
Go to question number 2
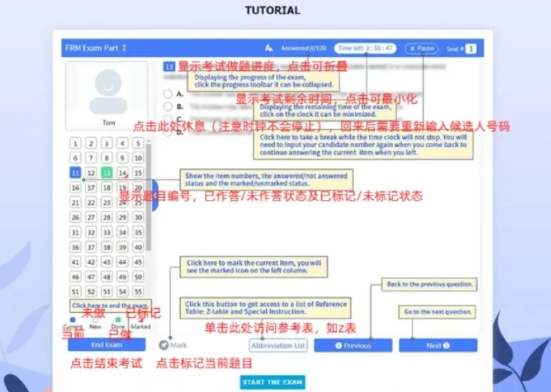pos(91,143)
